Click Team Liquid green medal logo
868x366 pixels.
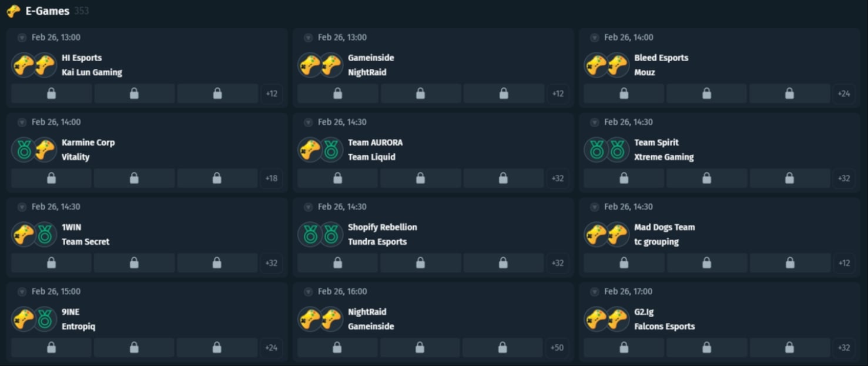click(331, 150)
